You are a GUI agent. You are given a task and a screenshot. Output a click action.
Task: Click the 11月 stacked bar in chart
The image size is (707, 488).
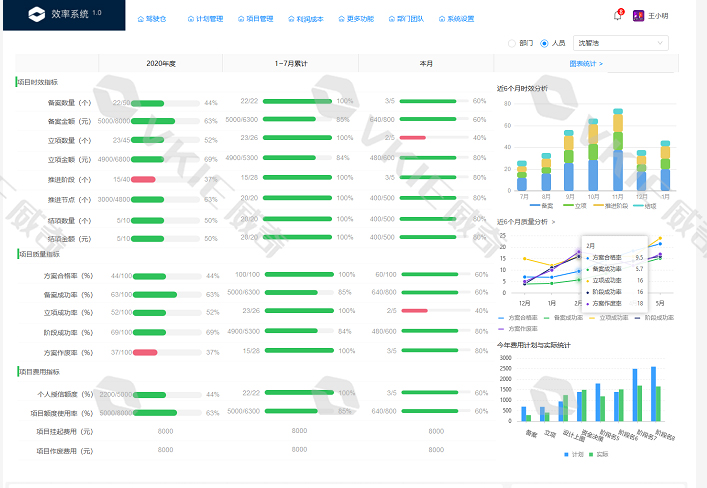[618, 152]
